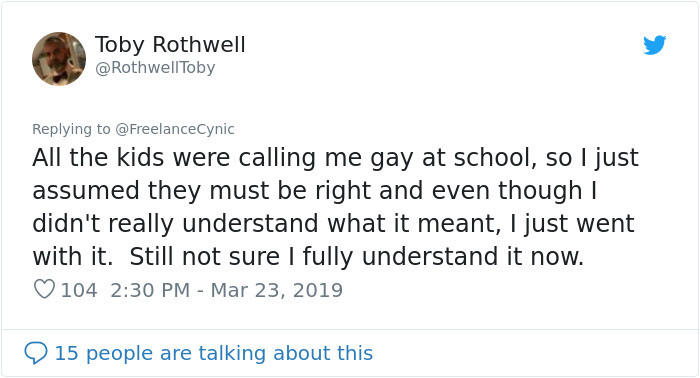Viewport: 700px width, 378px height.
Task: Visit the @FreelanceCynic mentioned account
Action: coord(175,129)
